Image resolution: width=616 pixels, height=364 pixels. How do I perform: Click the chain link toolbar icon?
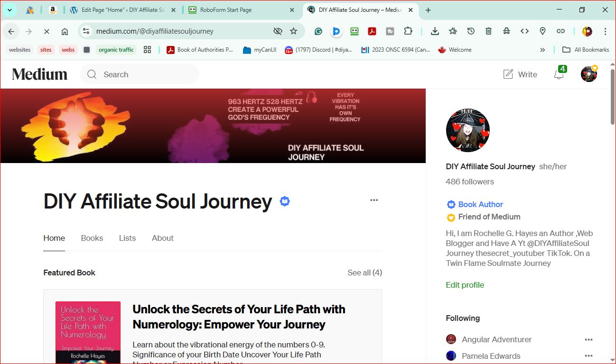[x=560, y=31]
